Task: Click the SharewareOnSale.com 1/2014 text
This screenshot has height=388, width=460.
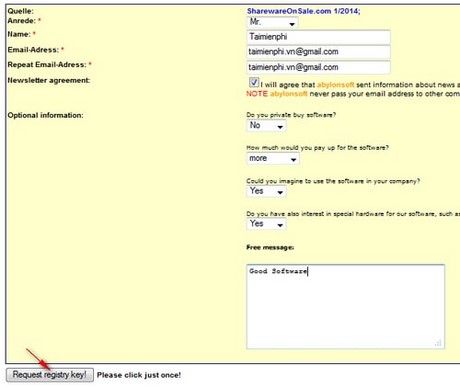Action: coord(303,11)
